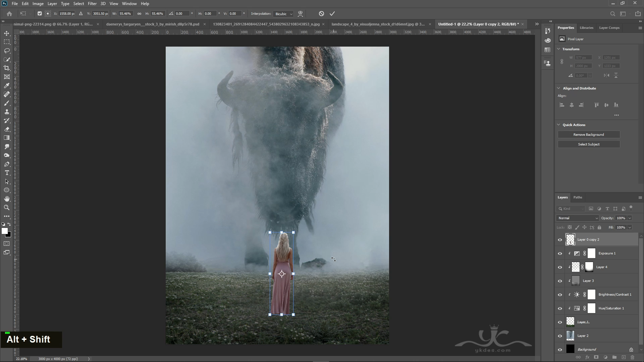The height and width of the screenshot is (362, 644).
Task: Open the search icon top right
Action: coord(612,14)
